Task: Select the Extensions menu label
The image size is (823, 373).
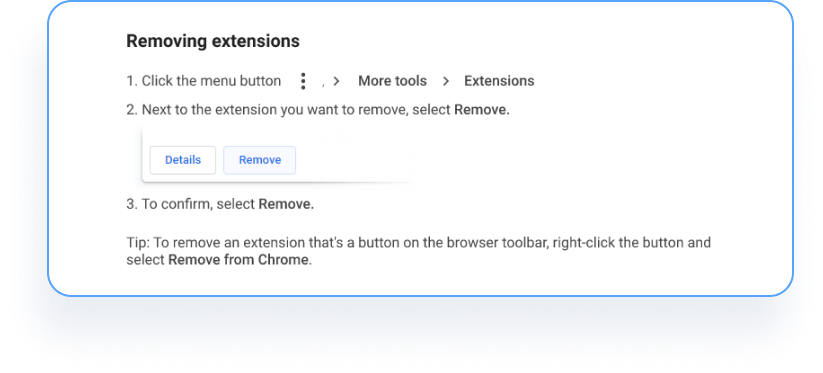Action: tap(499, 81)
